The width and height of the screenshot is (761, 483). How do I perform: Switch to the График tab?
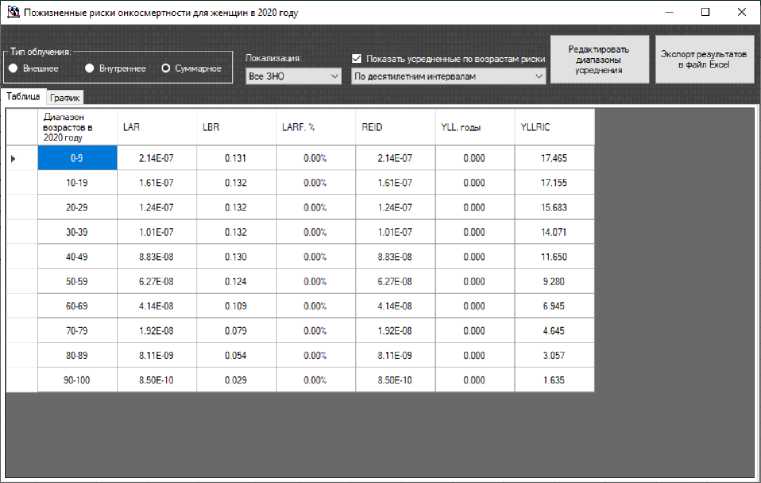(x=65, y=98)
